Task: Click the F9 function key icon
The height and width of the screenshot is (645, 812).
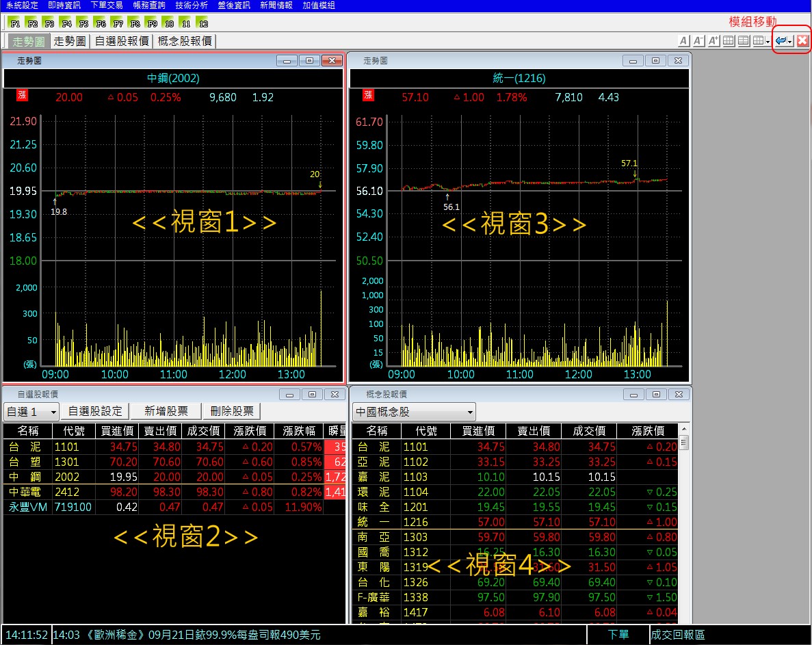Action: [x=152, y=23]
